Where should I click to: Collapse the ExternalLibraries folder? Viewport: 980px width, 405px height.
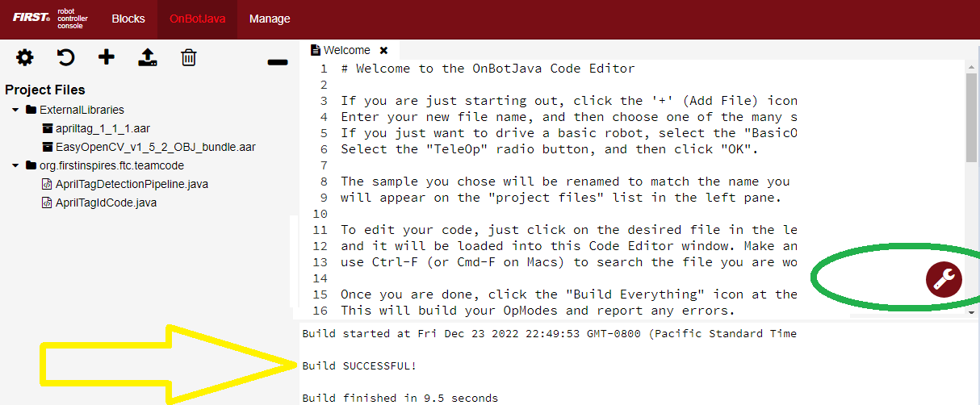pyautogui.click(x=15, y=110)
